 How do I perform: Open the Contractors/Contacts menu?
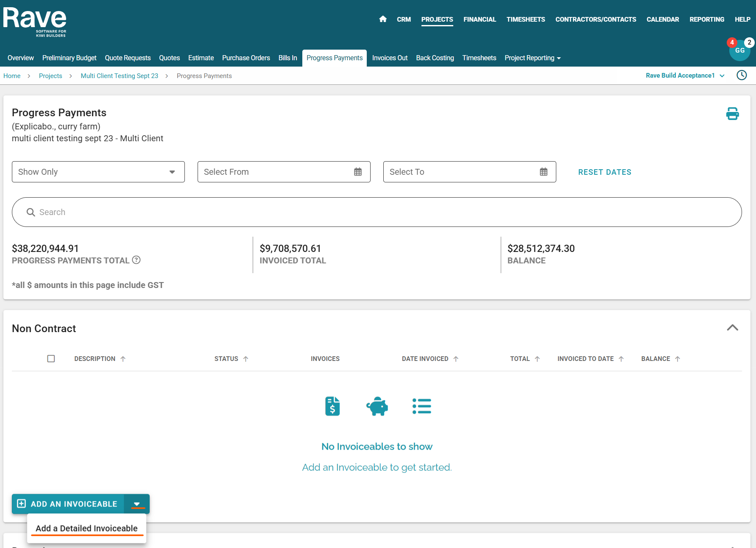coord(596,20)
